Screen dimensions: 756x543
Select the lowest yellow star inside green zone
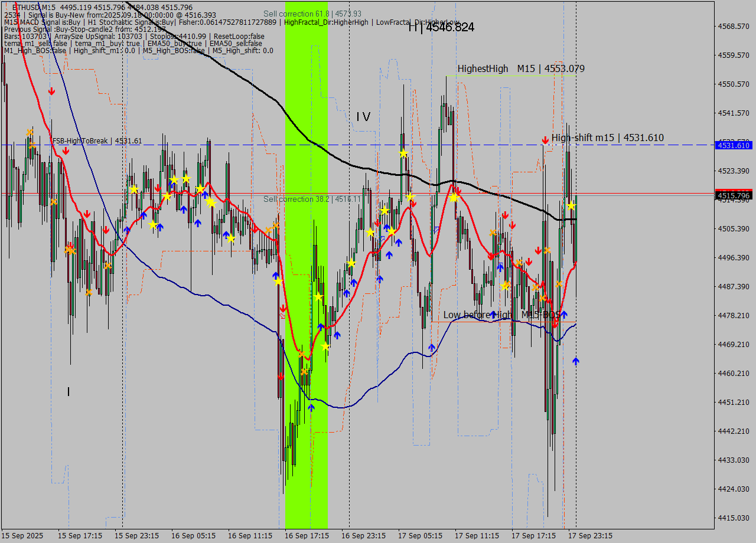point(325,346)
